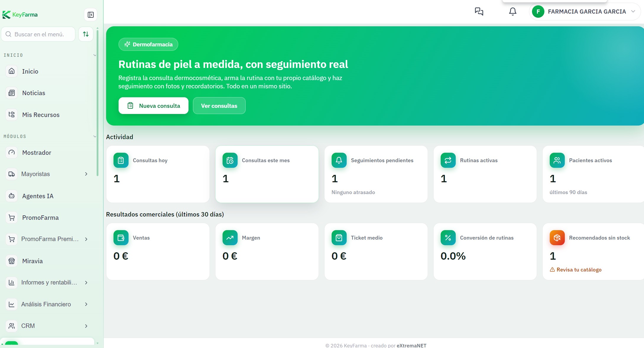Click the 0.0% conversion value
The height and width of the screenshot is (348, 644).
[x=453, y=256]
